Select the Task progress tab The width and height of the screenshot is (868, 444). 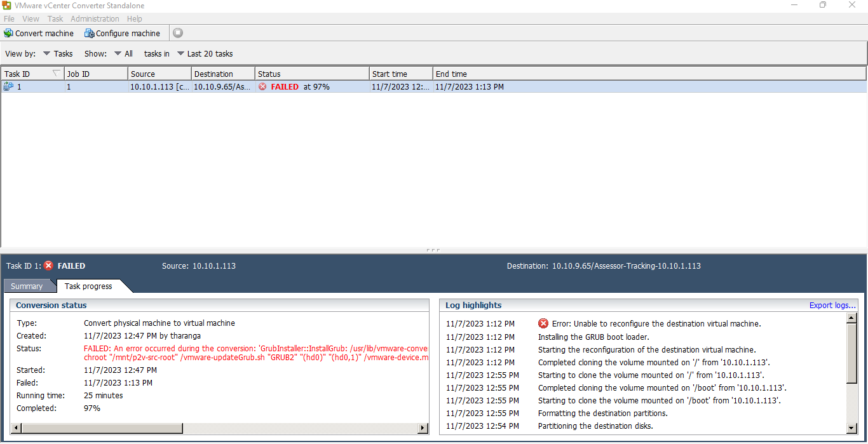(x=88, y=286)
